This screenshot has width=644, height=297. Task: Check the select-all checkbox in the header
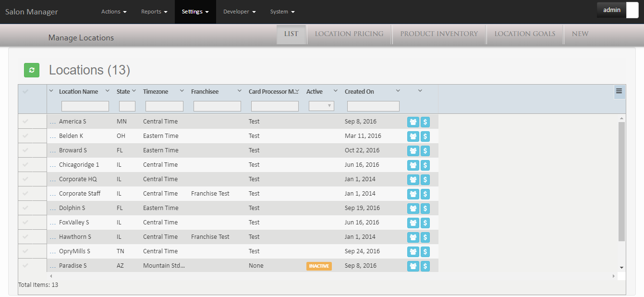[x=26, y=91]
